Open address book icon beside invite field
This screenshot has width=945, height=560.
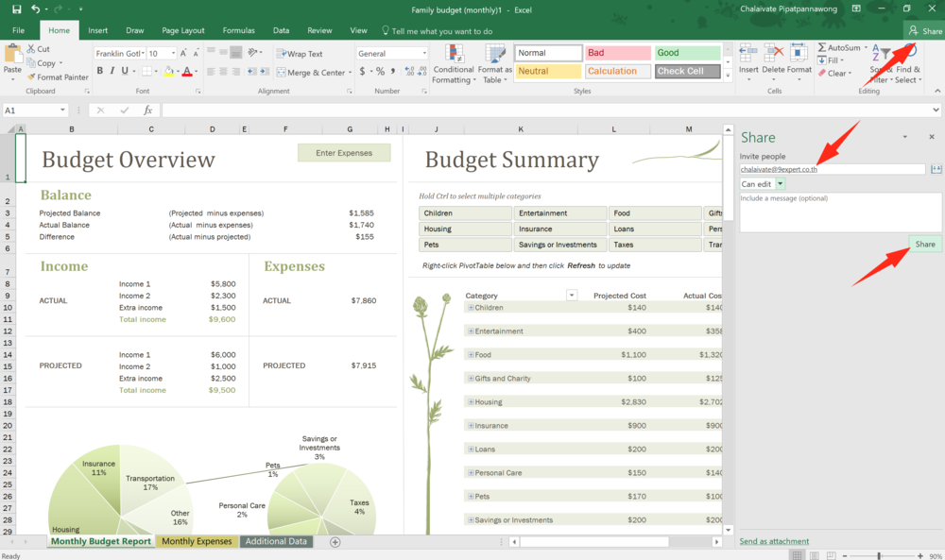(936, 169)
